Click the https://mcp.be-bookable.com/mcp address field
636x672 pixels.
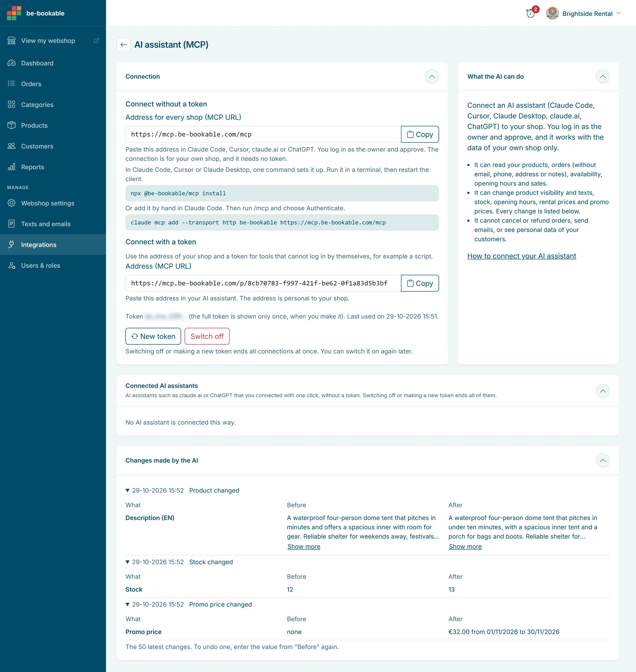tap(263, 134)
